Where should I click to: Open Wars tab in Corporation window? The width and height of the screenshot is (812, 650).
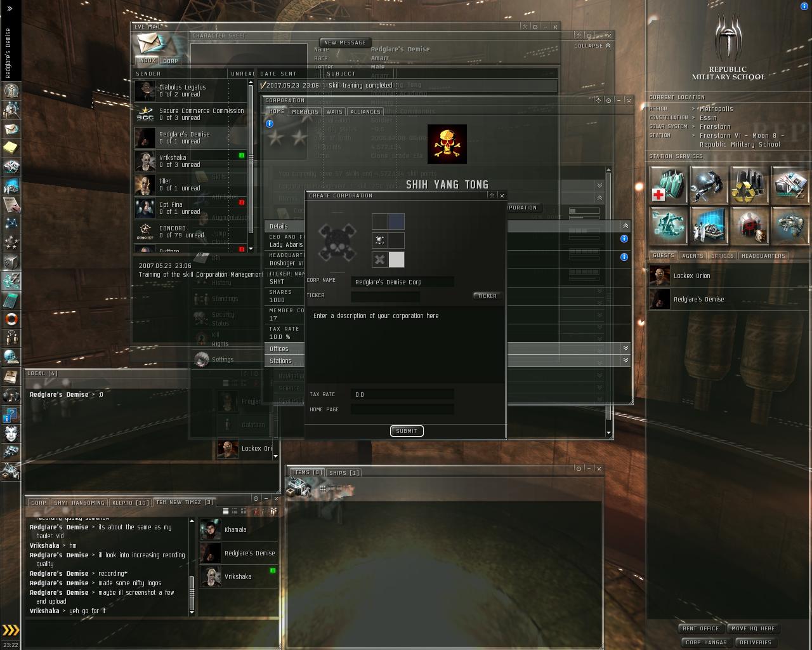[334, 112]
